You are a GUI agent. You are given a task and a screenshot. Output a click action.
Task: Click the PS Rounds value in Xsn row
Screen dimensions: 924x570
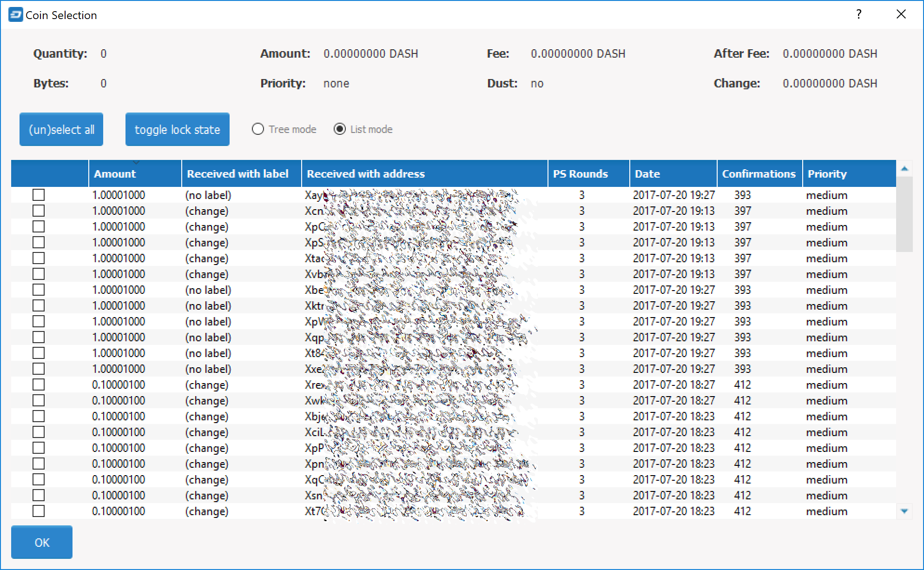point(581,495)
